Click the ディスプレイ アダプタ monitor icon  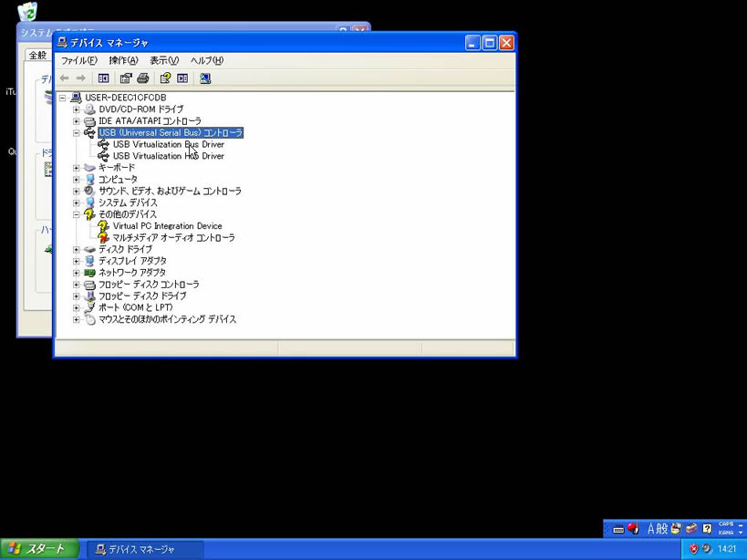[x=89, y=261]
